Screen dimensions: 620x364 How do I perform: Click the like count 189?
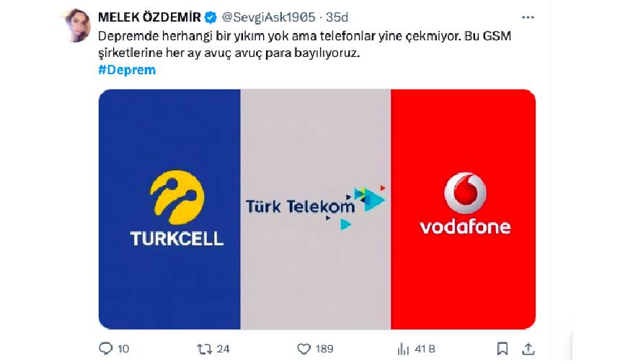324,349
